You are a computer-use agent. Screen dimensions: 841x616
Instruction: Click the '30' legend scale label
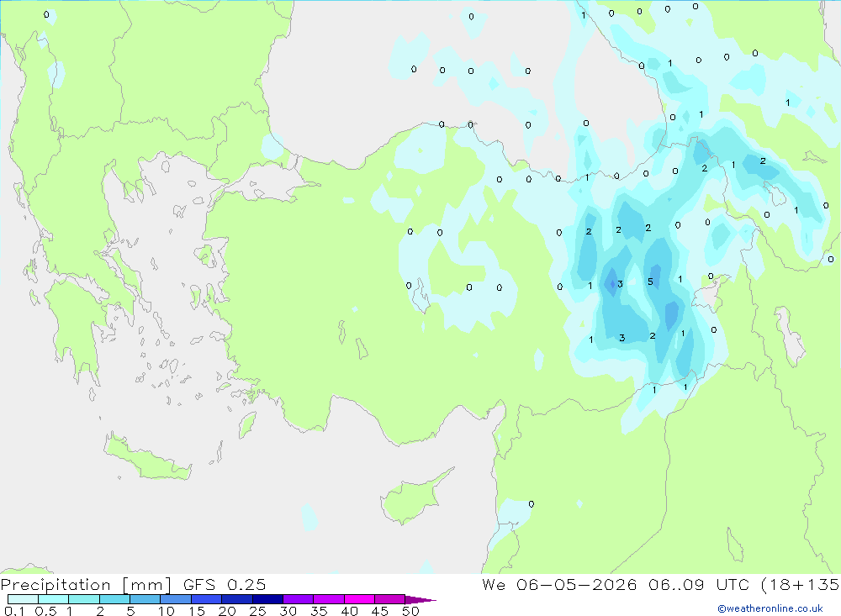click(288, 611)
